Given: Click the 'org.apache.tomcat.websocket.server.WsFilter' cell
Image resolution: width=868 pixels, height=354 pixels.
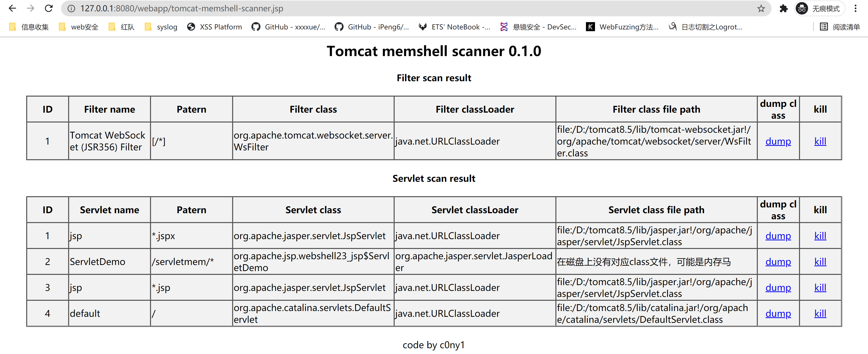Looking at the screenshot, I should [x=313, y=141].
